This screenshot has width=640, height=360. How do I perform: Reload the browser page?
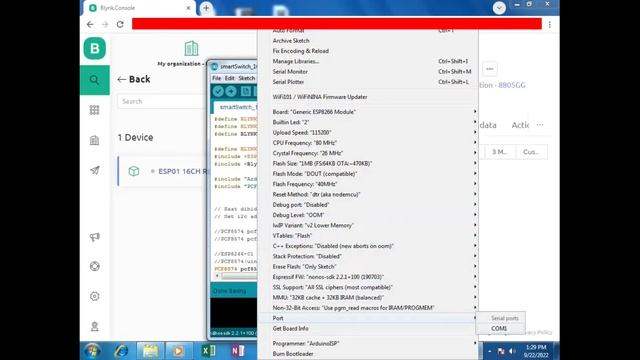(x=120, y=24)
